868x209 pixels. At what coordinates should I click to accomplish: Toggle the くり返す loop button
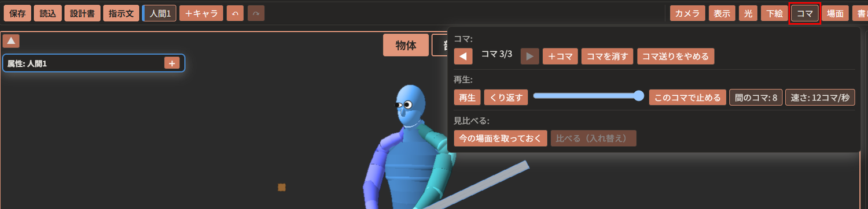pyautogui.click(x=506, y=98)
